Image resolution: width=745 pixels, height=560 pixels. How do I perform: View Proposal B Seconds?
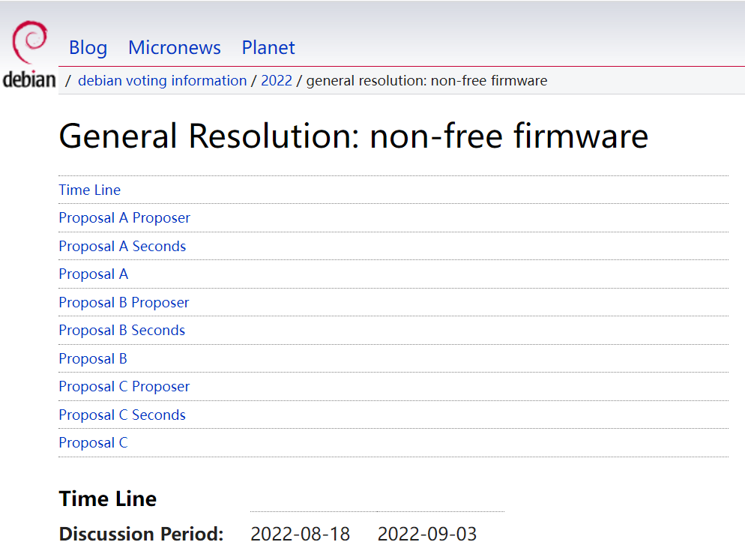(x=122, y=330)
